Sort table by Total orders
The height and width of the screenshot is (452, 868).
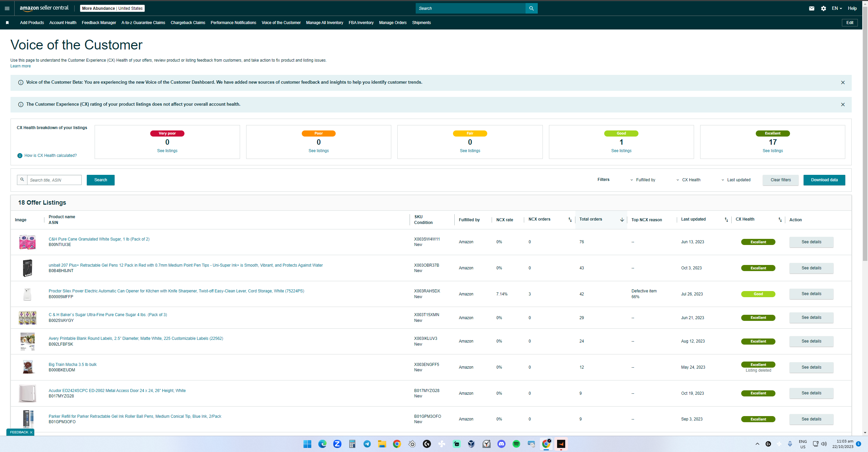click(622, 220)
